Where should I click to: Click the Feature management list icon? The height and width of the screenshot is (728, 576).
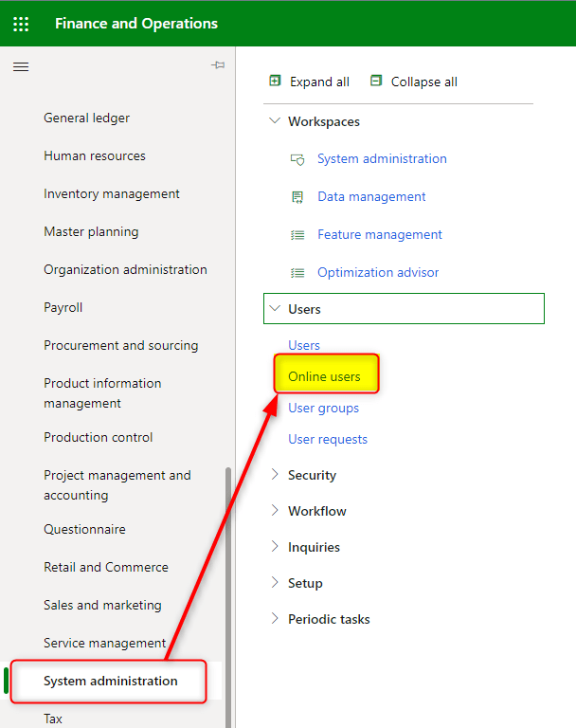(297, 235)
